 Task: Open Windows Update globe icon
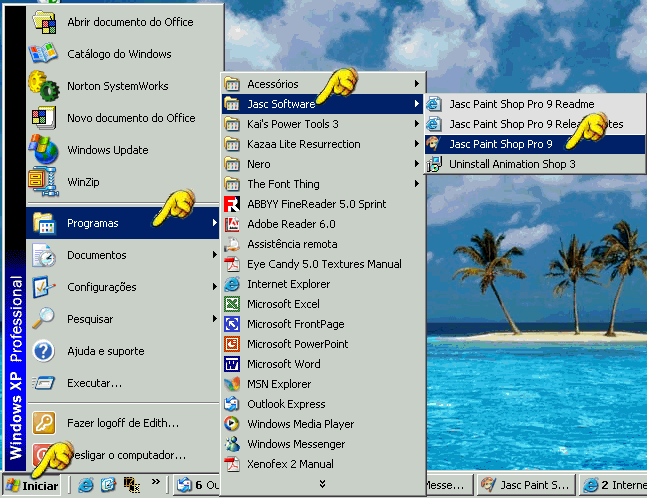click(43, 149)
